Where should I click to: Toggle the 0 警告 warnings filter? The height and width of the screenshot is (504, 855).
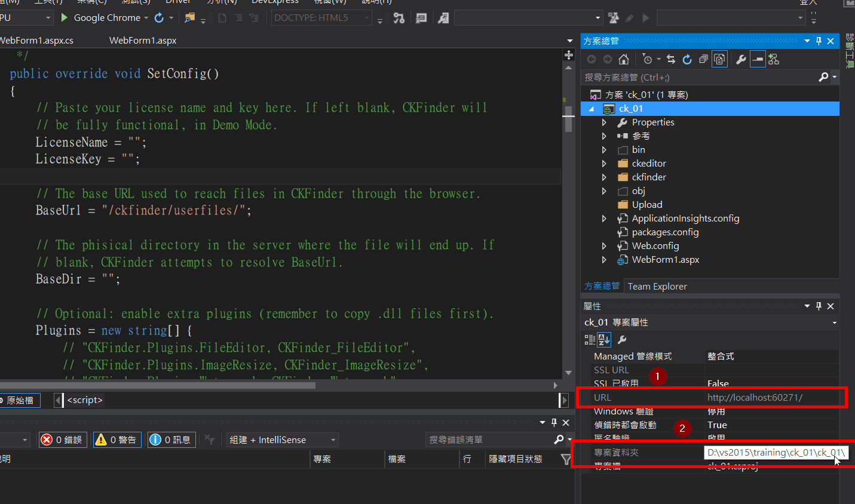tap(116, 440)
